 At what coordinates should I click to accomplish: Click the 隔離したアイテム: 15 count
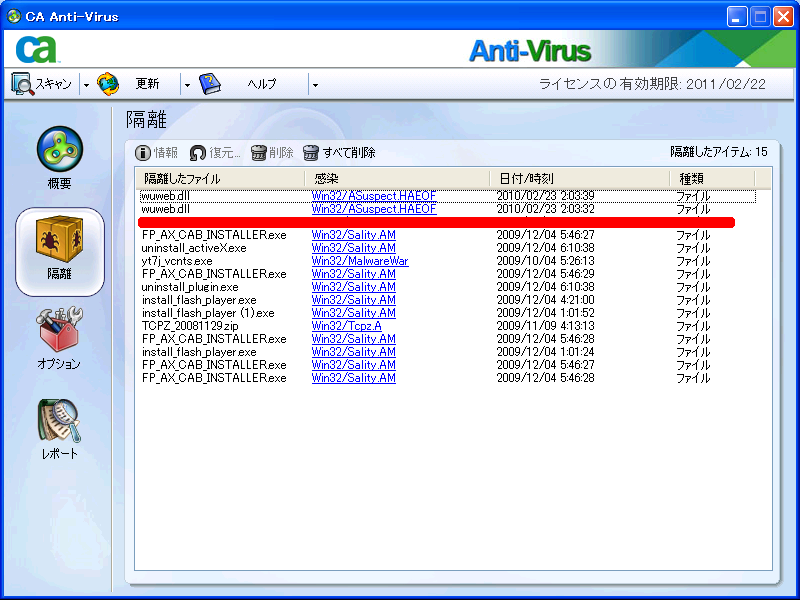718,152
